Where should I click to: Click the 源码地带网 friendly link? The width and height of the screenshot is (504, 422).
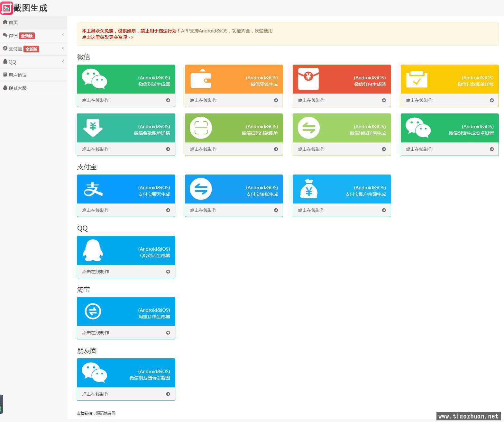tap(106, 413)
